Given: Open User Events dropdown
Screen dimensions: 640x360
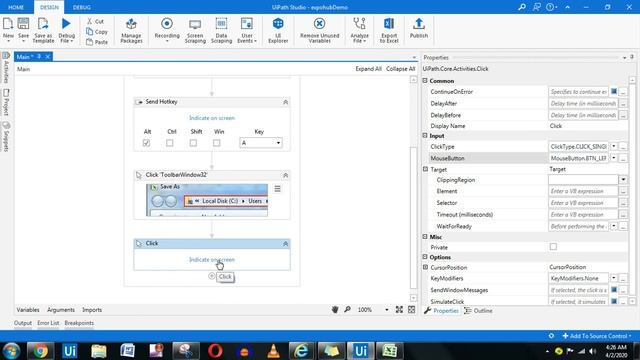Looking at the screenshot, I should [x=247, y=30].
